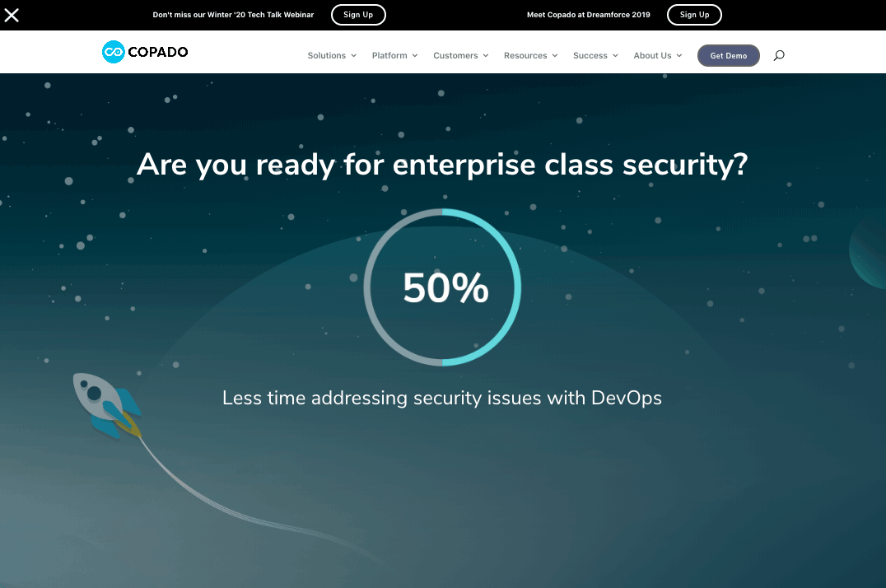Click the "Meet Copado at Dreamforce 2019" text

coord(589,15)
